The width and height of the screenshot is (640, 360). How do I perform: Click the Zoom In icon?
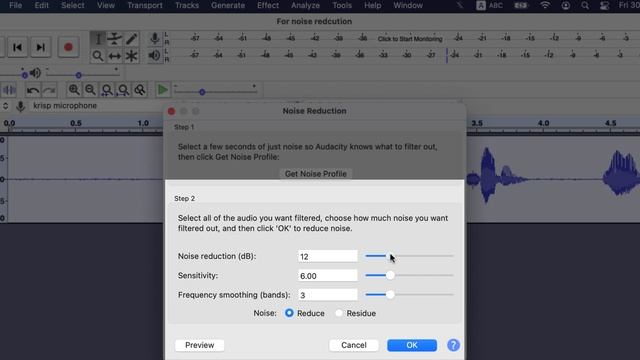tap(74, 90)
